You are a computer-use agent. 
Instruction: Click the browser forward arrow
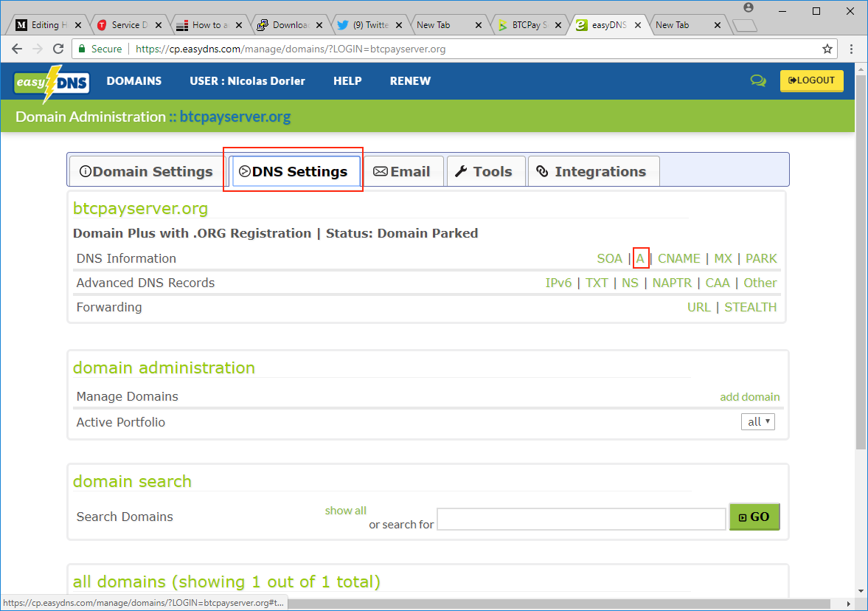tap(37, 49)
